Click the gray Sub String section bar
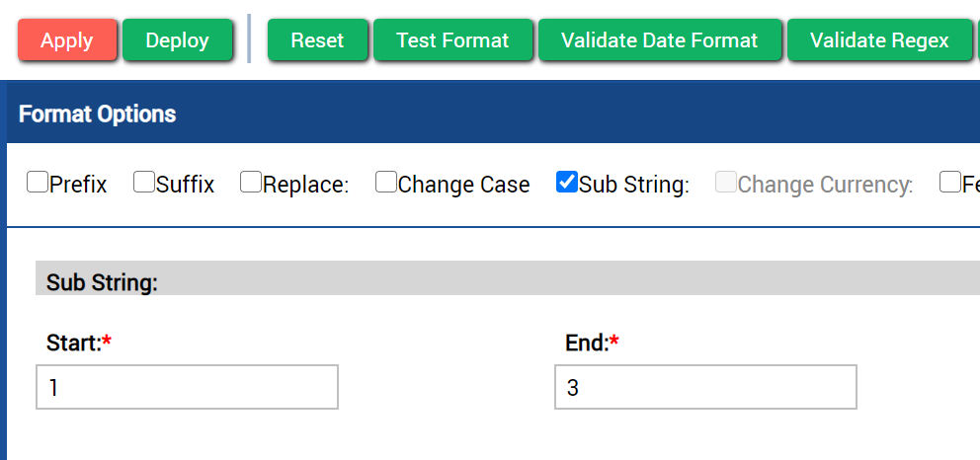980x460 pixels. pyautogui.click(x=508, y=278)
